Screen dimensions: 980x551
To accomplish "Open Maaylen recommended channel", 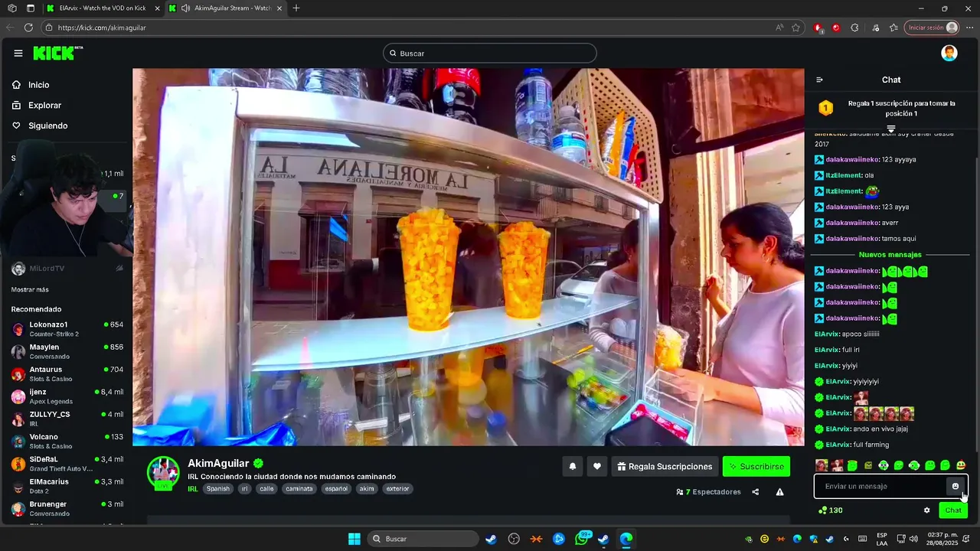I will point(67,351).
